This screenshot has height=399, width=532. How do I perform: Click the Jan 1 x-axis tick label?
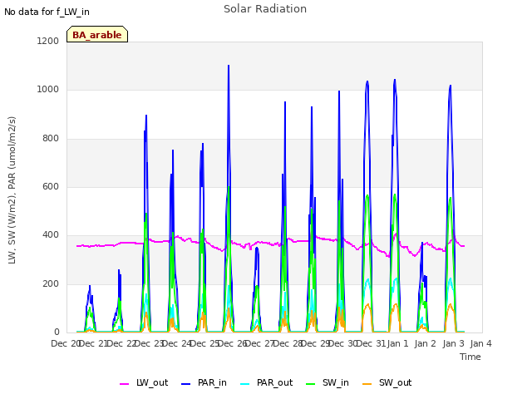click(x=398, y=343)
